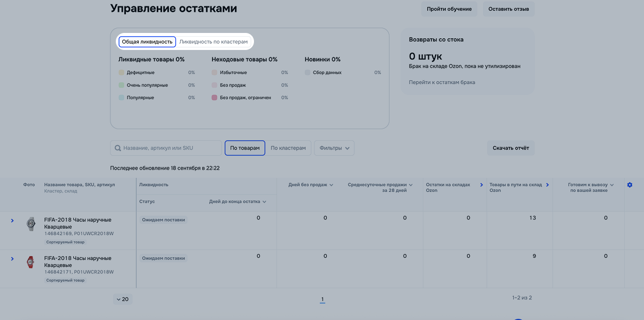Expand the Ozon warehouse stock column arrow
This screenshot has height=320, width=644.
click(481, 185)
